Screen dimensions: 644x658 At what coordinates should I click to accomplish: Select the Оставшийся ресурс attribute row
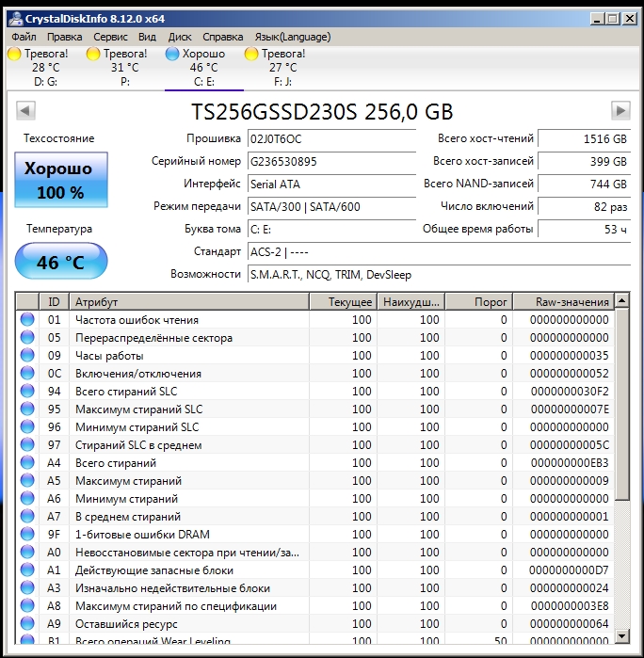pos(314,623)
